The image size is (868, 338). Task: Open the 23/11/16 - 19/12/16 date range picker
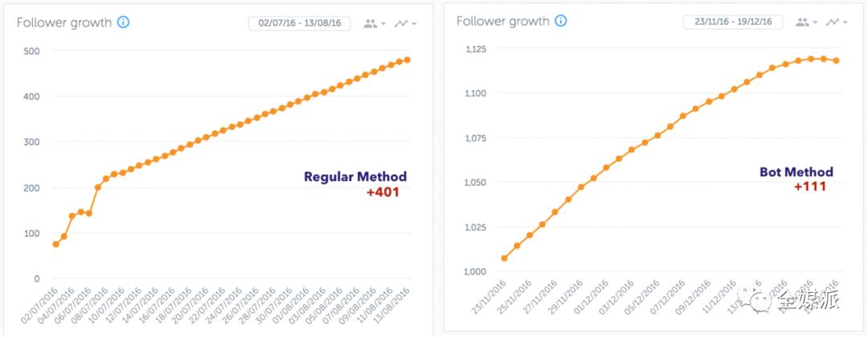[732, 22]
